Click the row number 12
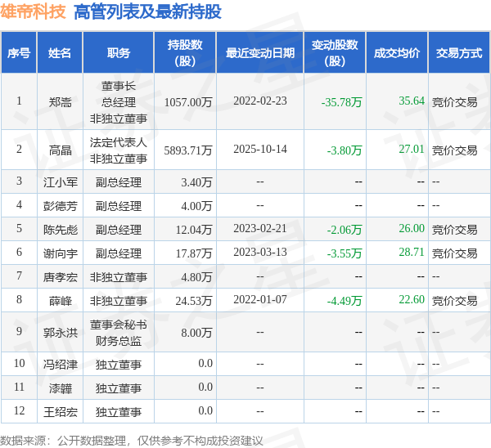 pyautogui.click(x=19, y=410)
